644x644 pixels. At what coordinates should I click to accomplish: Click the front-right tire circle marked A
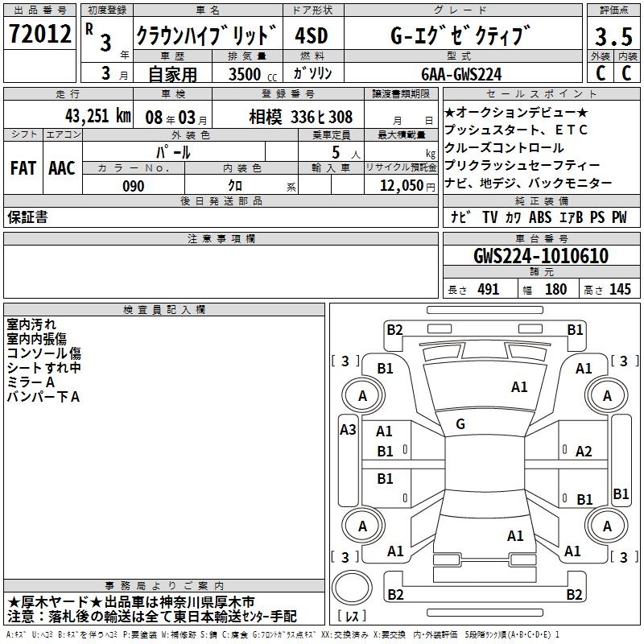(x=607, y=395)
